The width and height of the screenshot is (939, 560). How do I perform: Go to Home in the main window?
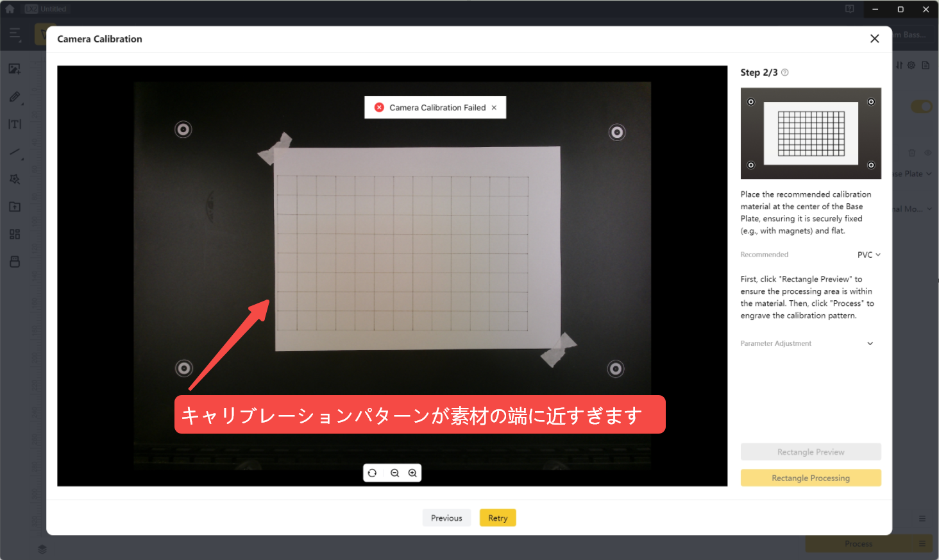pos(10,9)
